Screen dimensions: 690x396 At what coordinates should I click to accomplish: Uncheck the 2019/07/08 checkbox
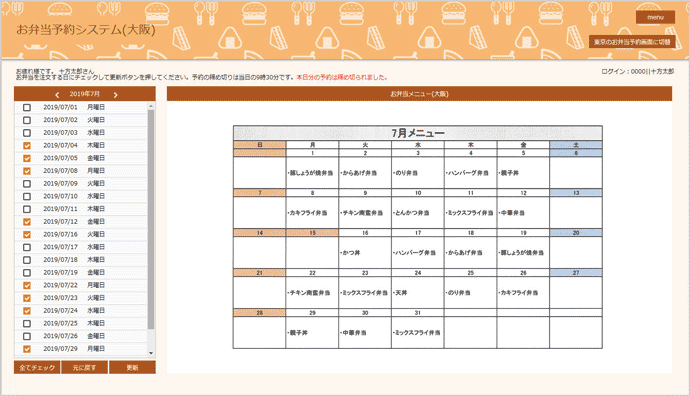(27, 171)
